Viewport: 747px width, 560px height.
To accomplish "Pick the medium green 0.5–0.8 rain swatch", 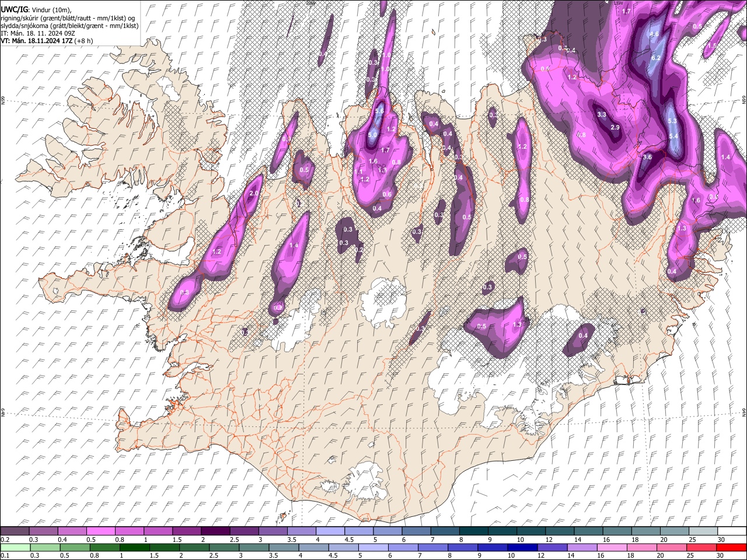I will (x=75, y=547).
